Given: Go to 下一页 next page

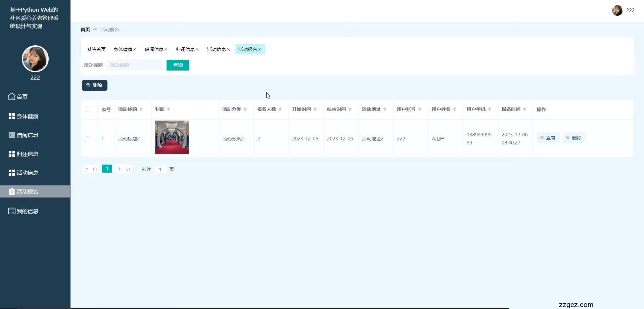Looking at the screenshot, I should click(x=124, y=169).
